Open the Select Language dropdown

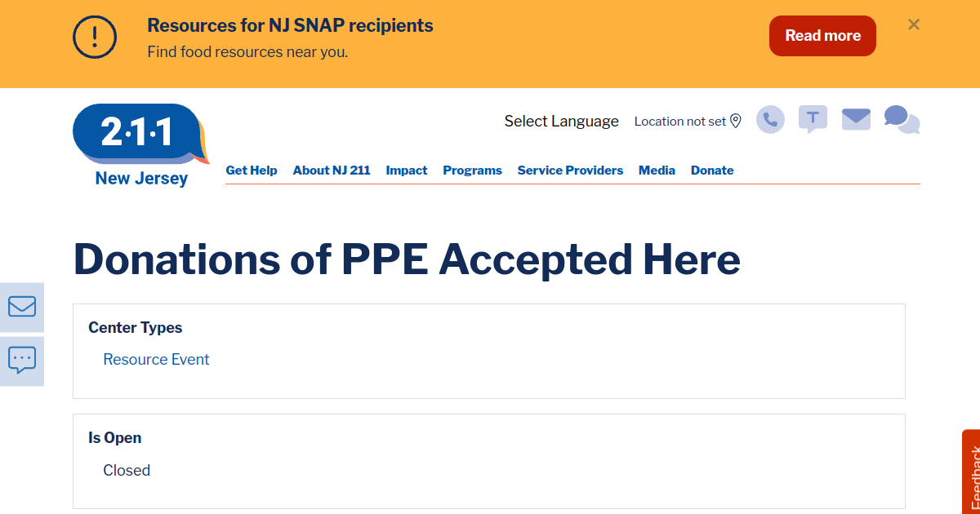tap(561, 122)
